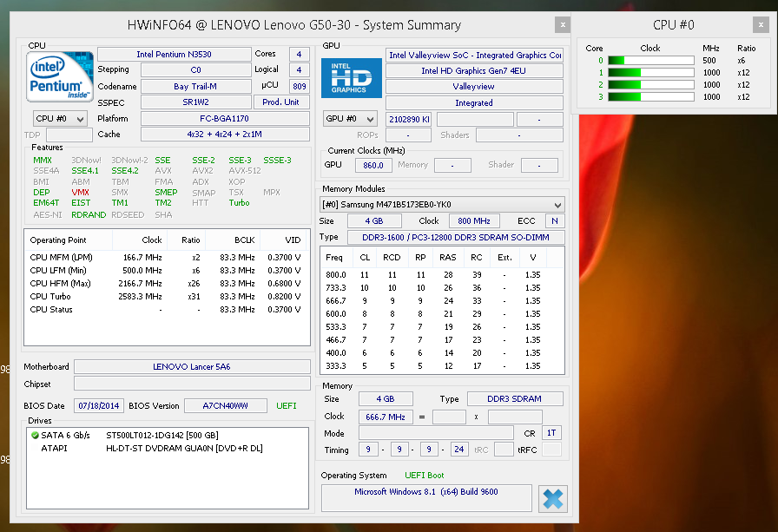778x532 pixels.
Task: Click BIOS version A7CN40WW field
Action: 226,405
